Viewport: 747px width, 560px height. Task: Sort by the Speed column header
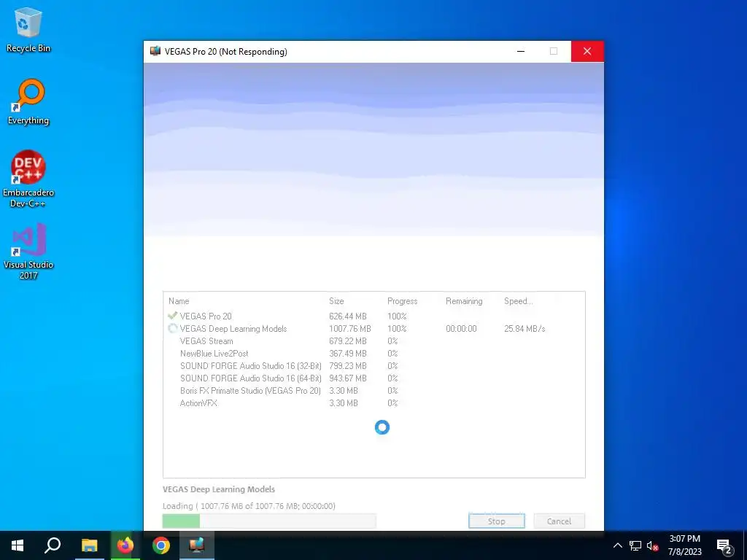point(519,301)
